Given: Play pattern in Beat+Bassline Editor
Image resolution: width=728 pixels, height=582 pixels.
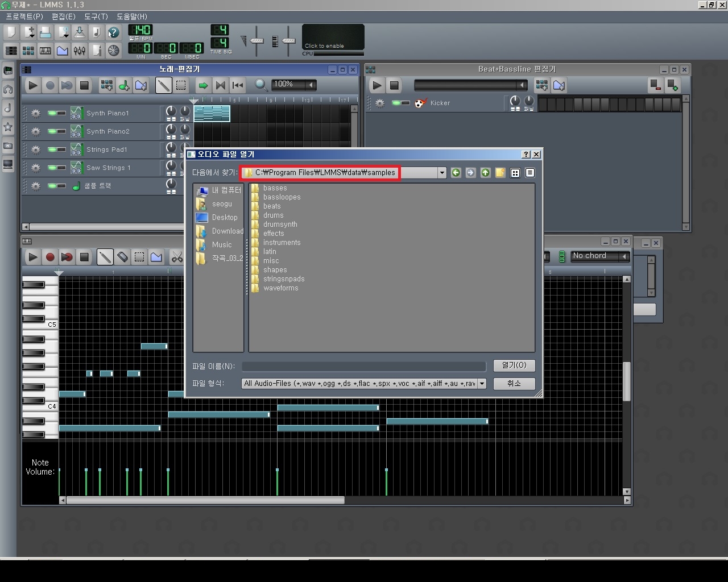Looking at the screenshot, I should click(377, 85).
